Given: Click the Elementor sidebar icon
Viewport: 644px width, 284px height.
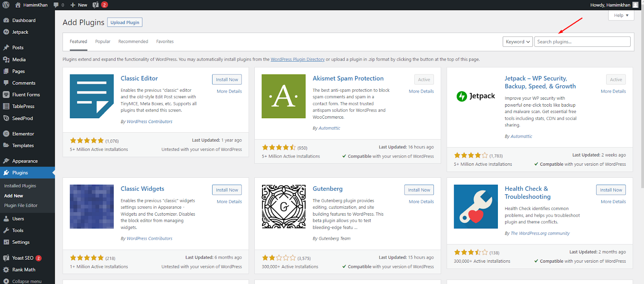Looking at the screenshot, I should tap(6, 134).
